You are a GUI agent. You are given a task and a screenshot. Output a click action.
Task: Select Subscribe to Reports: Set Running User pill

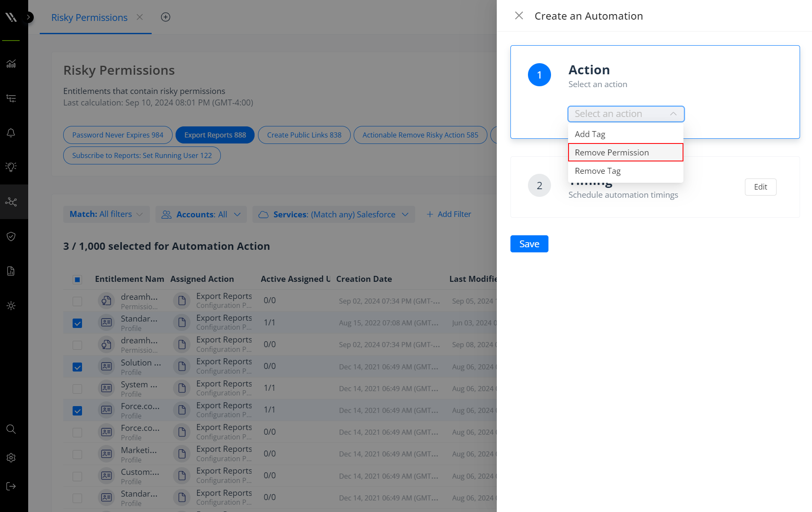(142, 155)
